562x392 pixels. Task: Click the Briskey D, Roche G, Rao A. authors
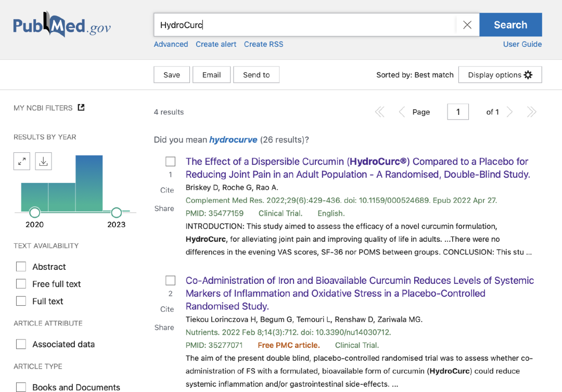click(x=232, y=187)
